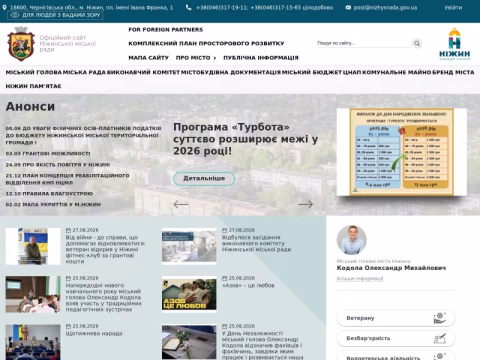Click the Ветерану button icon
Screen dimensions: 480x360
(440, 318)
